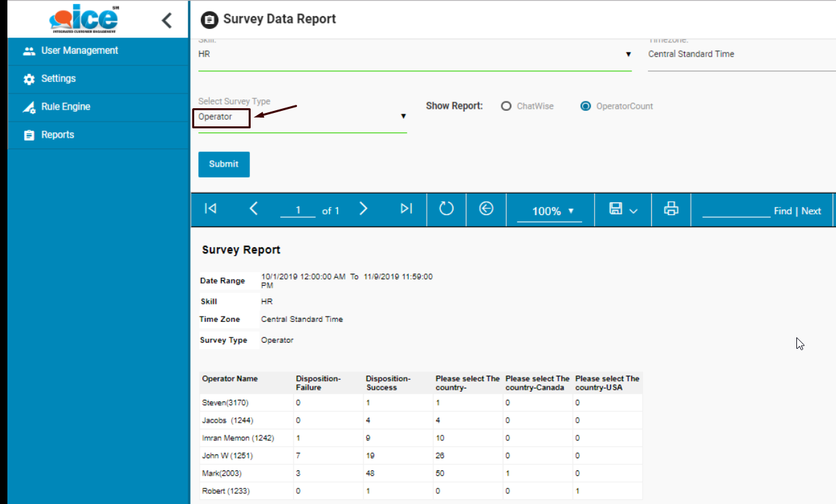Click the Next search result link
This screenshot has height=504, width=836.
[811, 211]
